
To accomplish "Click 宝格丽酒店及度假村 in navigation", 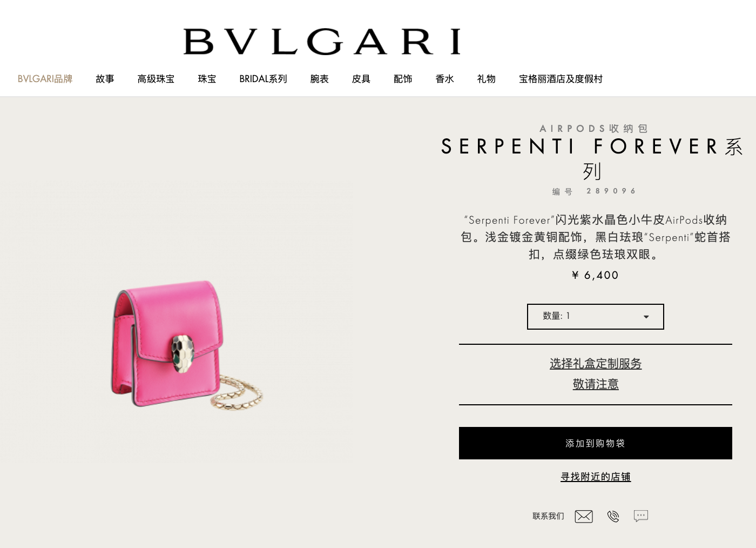I will tap(561, 79).
